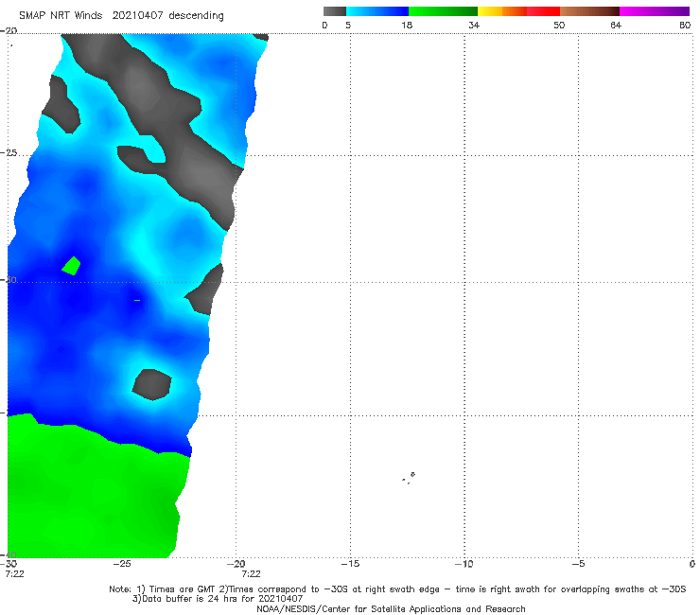This screenshot has width=700, height=615.
Task: Click the small green wind patch in blue area
Action: tap(72, 266)
